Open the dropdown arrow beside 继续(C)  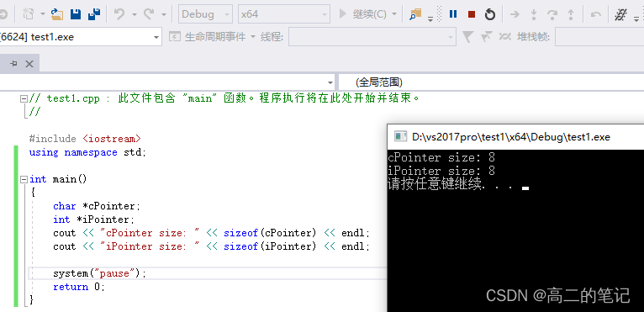[x=394, y=14]
